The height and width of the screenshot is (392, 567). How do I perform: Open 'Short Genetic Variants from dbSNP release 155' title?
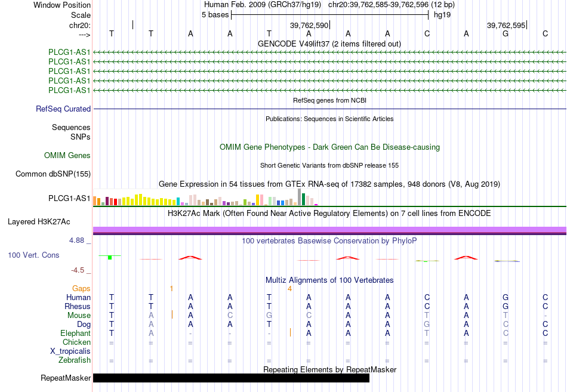coord(329,165)
